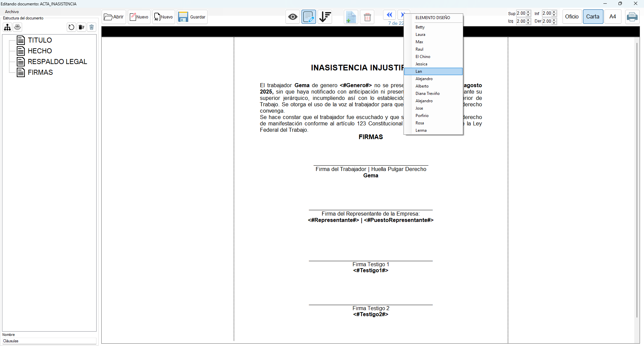Click the <#Testigo1#> placeholder

371,271
